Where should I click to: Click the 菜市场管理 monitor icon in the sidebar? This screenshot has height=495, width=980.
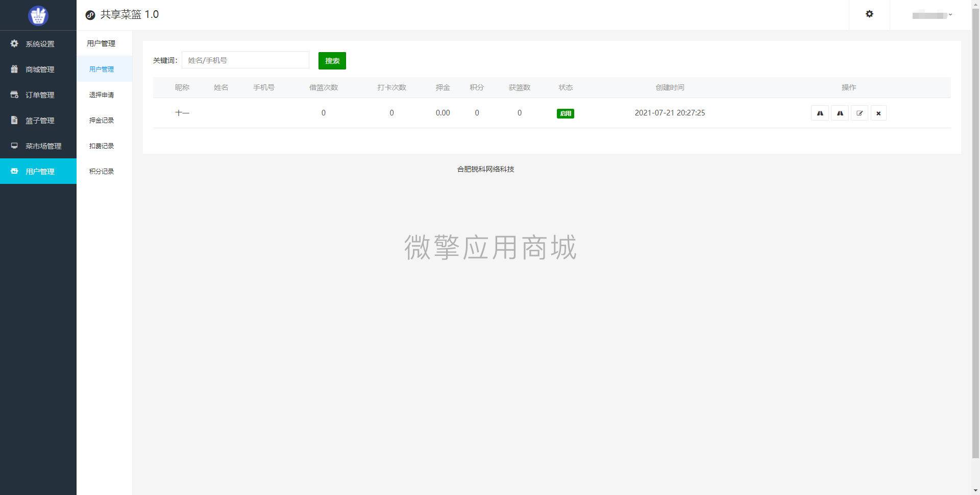tap(14, 146)
